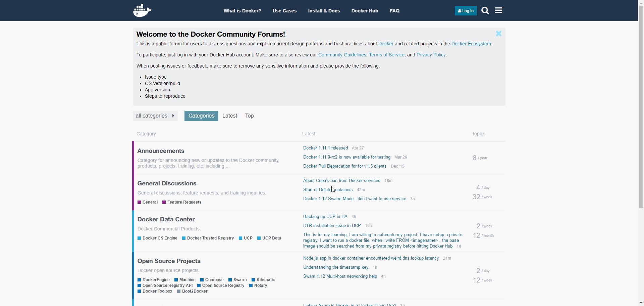
Task: Select the General subcategory tag
Action: (x=148, y=202)
